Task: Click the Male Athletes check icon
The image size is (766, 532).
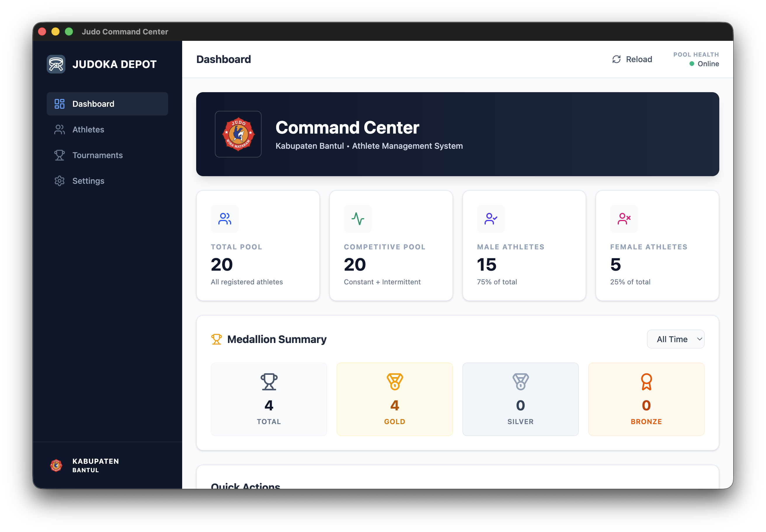Action: 490,219
